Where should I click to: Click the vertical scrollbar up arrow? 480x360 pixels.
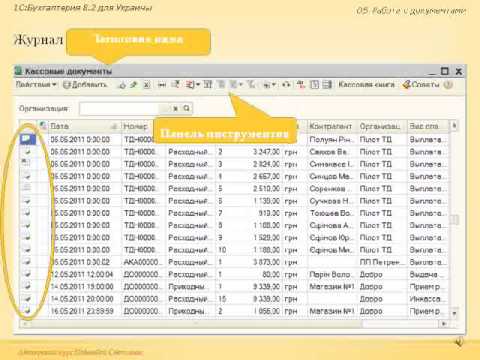tap(454, 126)
